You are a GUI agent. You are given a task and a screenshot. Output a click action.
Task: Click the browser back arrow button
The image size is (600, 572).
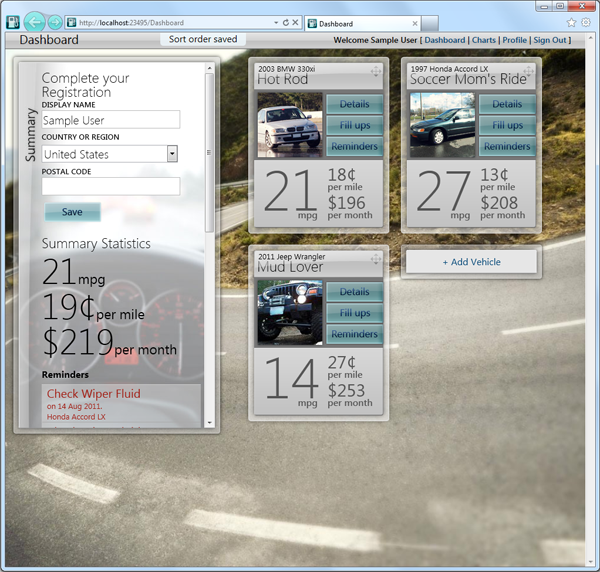tap(35, 22)
